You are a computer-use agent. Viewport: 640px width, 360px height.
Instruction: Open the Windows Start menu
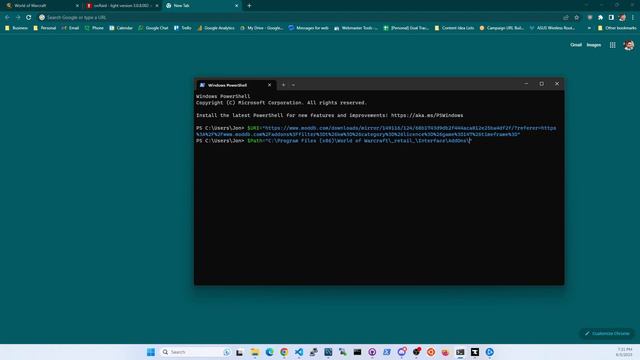click(x=151, y=352)
